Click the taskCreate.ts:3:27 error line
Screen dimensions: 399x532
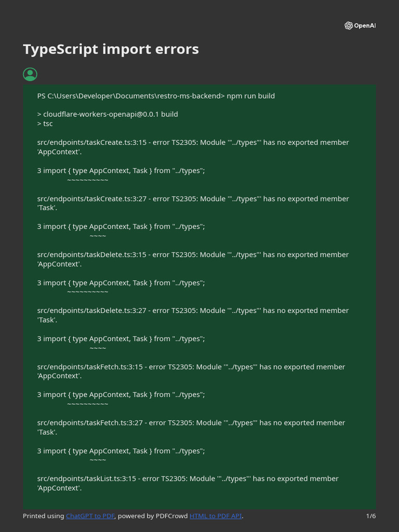point(193,198)
